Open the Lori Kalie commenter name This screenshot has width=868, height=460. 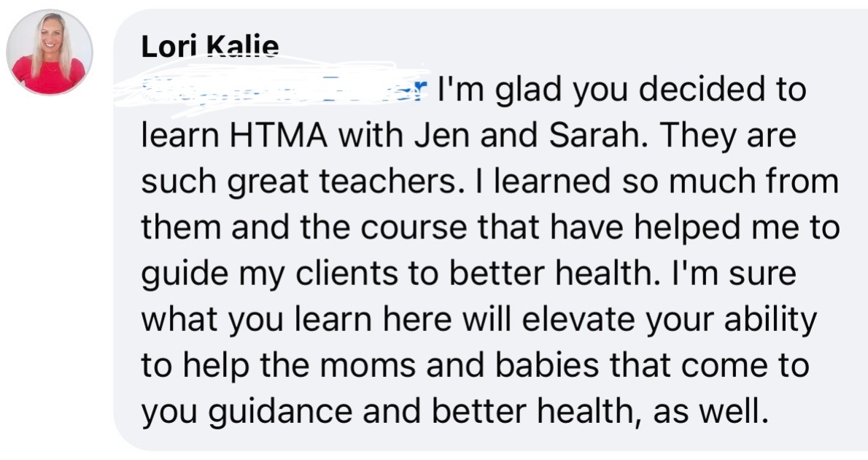point(209,47)
